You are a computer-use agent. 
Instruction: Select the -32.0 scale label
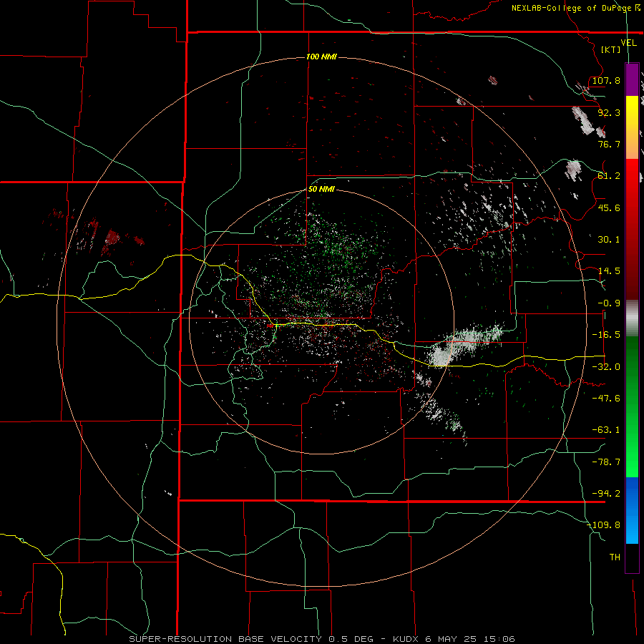click(606, 367)
